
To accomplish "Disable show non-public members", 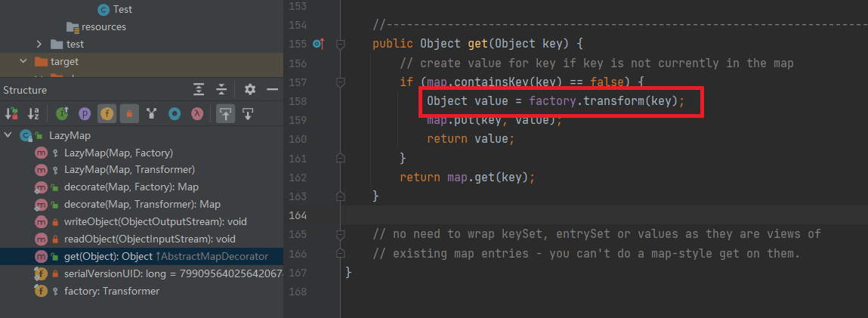I will pyautogui.click(x=129, y=114).
